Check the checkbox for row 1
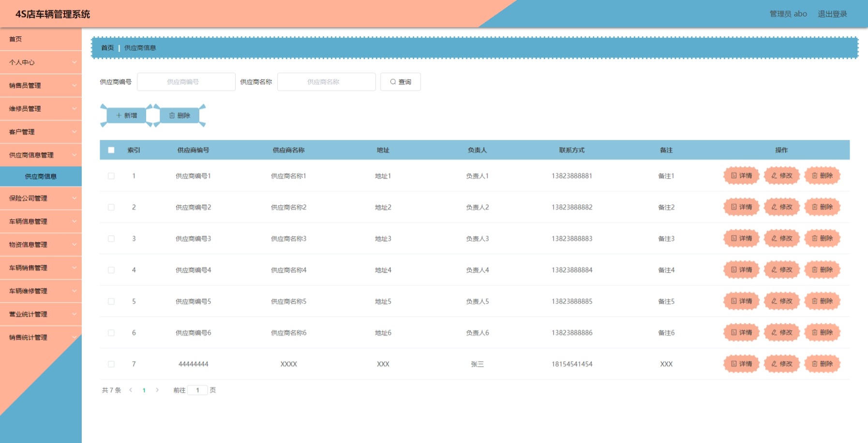Image resolution: width=868 pixels, height=443 pixels. pyautogui.click(x=111, y=176)
